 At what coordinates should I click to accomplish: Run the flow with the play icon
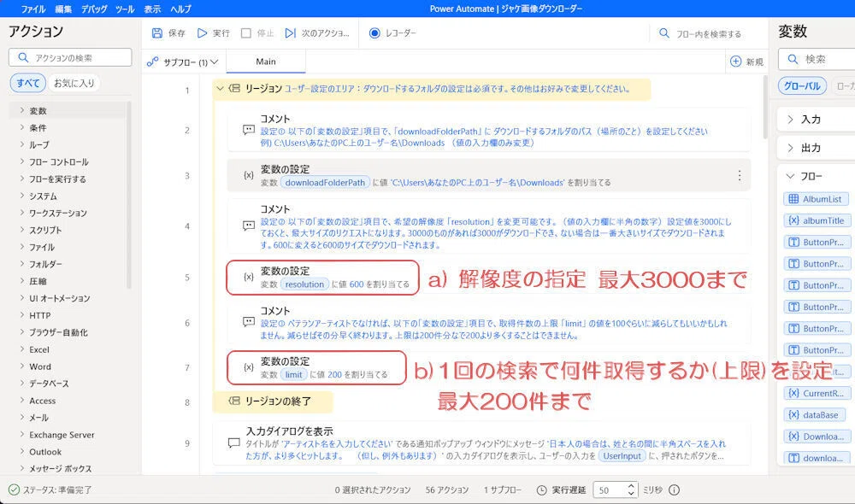[x=203, y=33]
